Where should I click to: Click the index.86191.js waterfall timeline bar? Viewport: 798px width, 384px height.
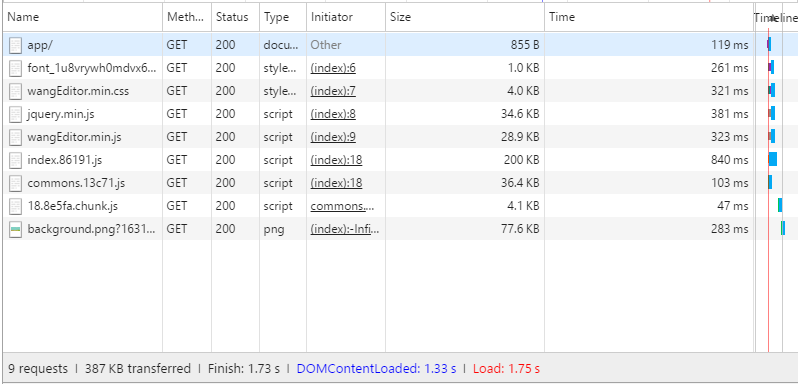[x=773, y=159]
